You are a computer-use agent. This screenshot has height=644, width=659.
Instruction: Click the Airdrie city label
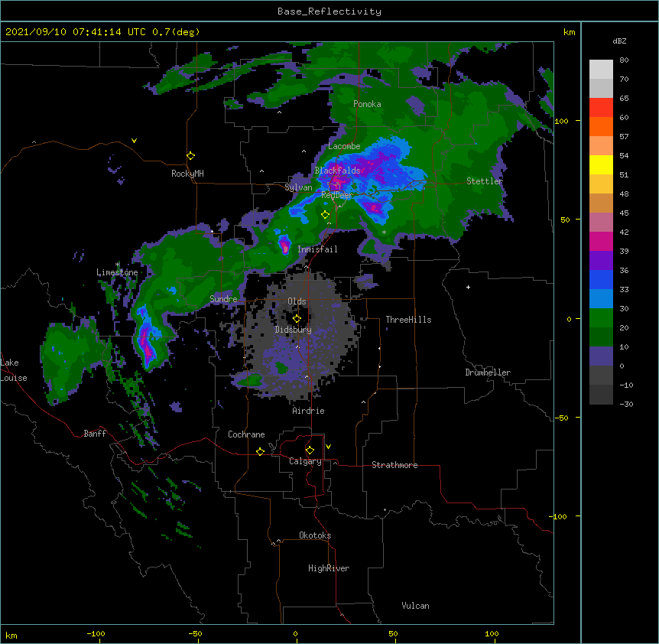309,411
